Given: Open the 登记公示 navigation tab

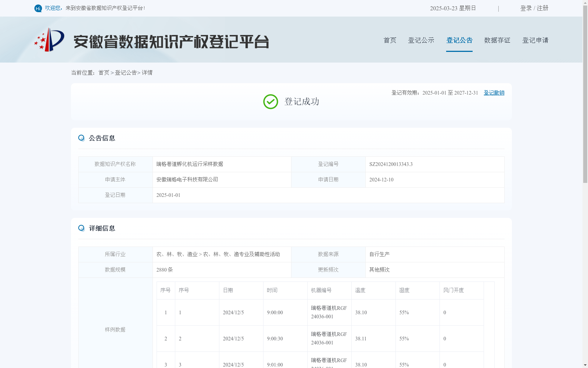Looking at the screenshot, I should pyautogui.click(x=421, y=40).
